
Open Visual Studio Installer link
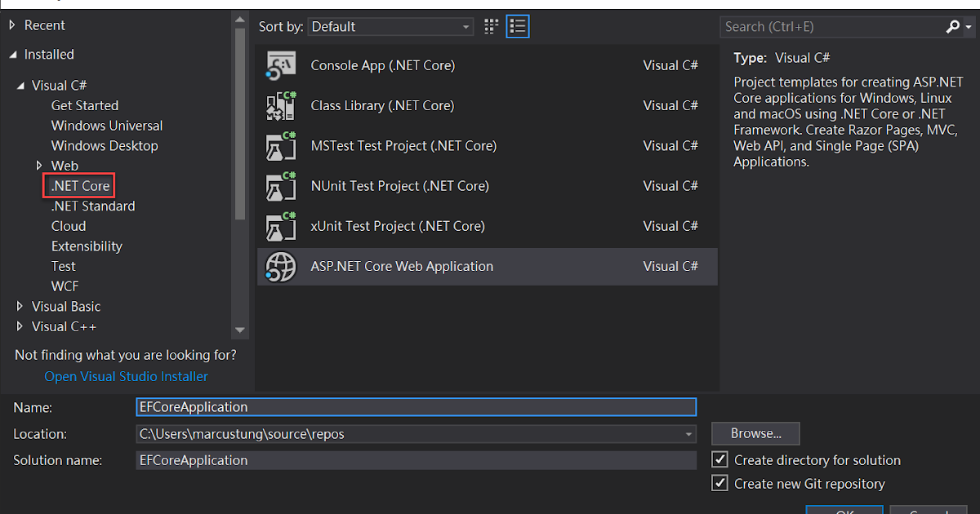126,377
